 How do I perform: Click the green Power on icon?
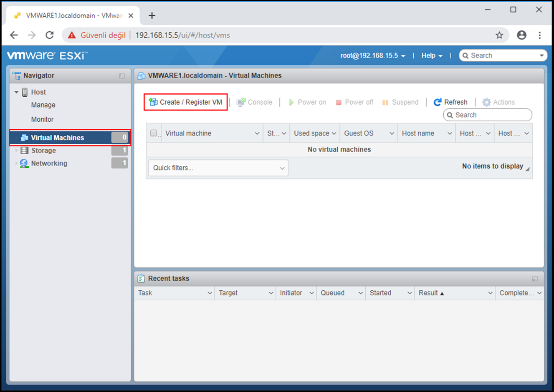tap(291, 102)
